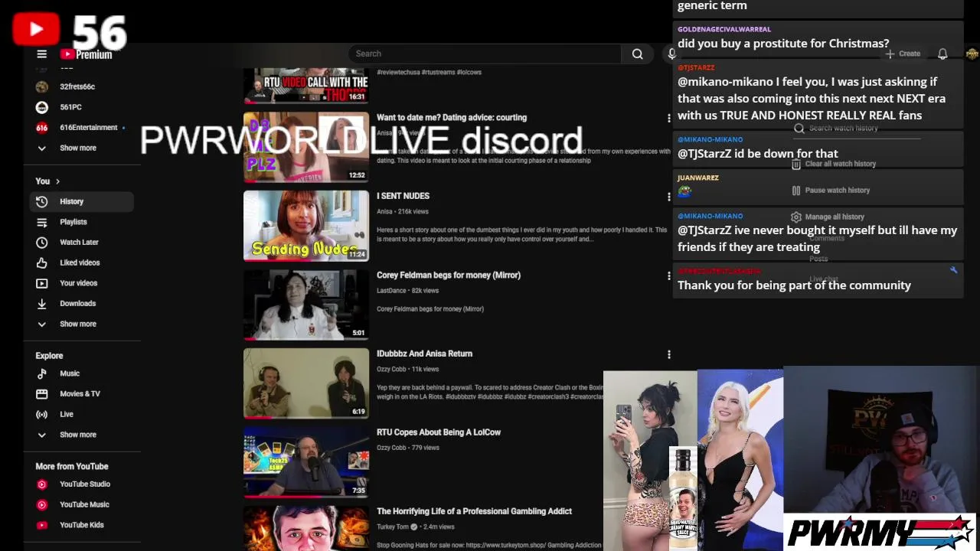Open 'Corey Feldman begs for money (Mirror)' title

point(449,275)
